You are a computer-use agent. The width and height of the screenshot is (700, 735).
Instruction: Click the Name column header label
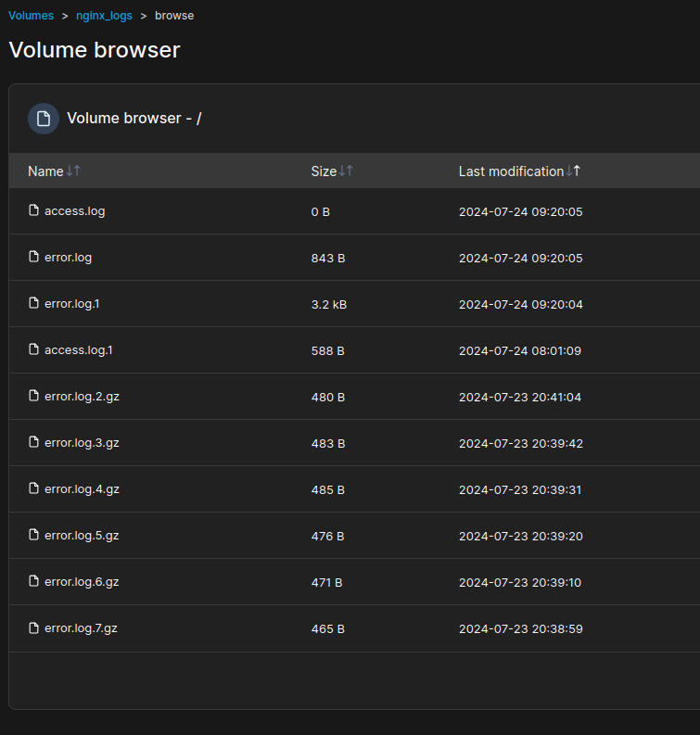coord(45,171)
